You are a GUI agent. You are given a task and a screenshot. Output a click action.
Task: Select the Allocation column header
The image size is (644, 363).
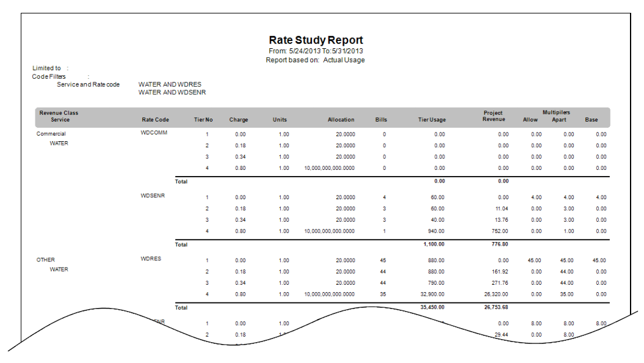coord(341,120)
